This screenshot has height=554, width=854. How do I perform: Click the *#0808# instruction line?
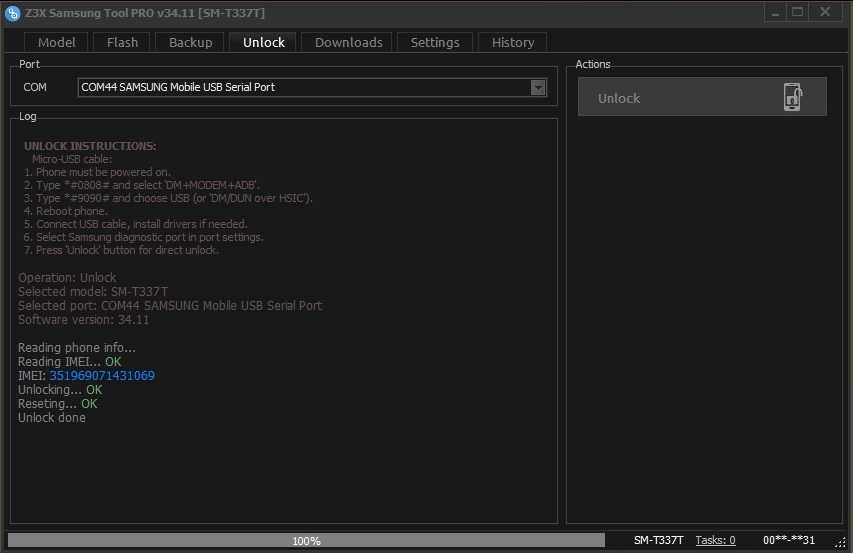[142, 185]
